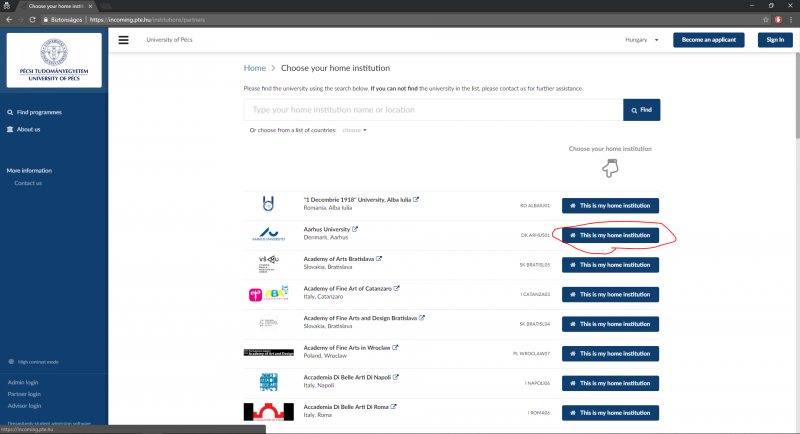Click the browser reload icon
Image resolution: width=800 pixels, height=434 pixels.
click(x=32, y=19)
